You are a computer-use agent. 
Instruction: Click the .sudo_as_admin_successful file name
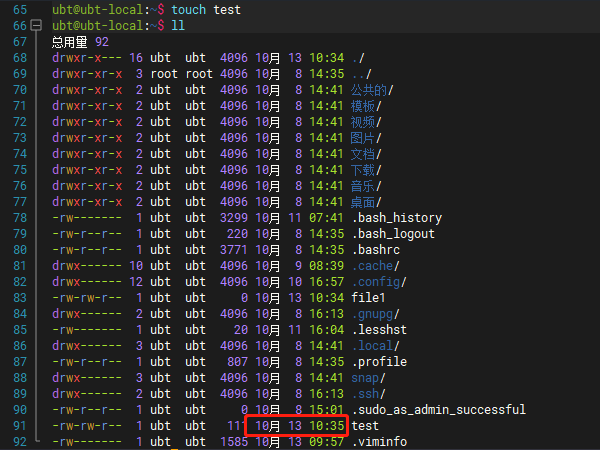(439, 410)
